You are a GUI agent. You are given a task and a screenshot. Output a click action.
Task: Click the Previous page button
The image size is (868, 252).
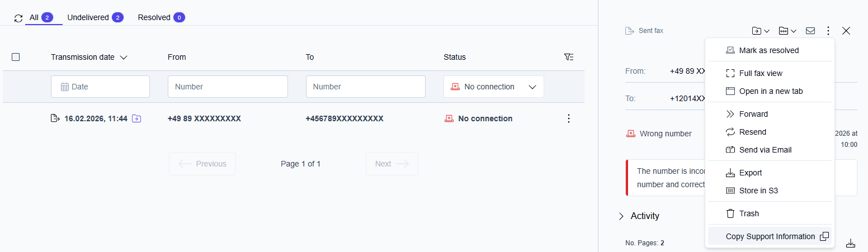[202, 164]
